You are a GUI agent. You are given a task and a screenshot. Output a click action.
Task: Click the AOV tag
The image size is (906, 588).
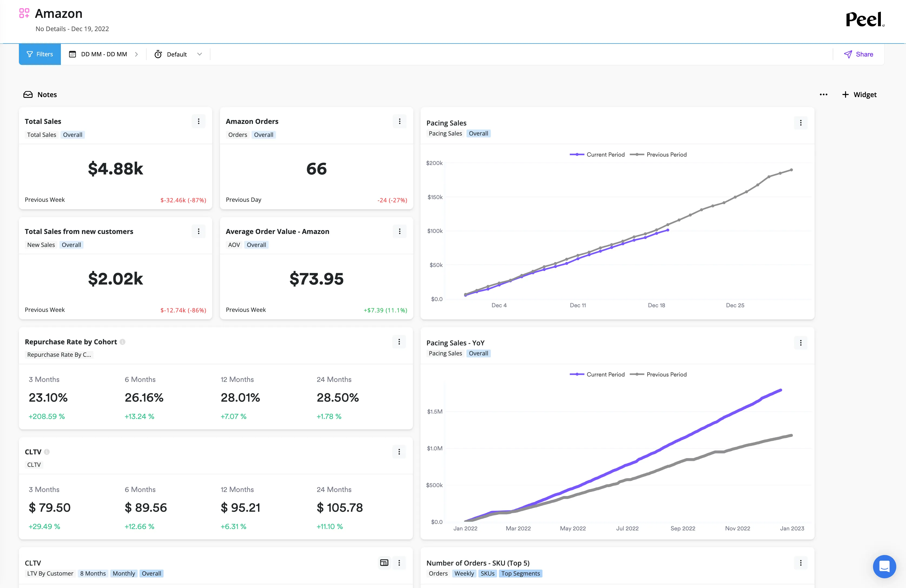click(x=234, y=245)
